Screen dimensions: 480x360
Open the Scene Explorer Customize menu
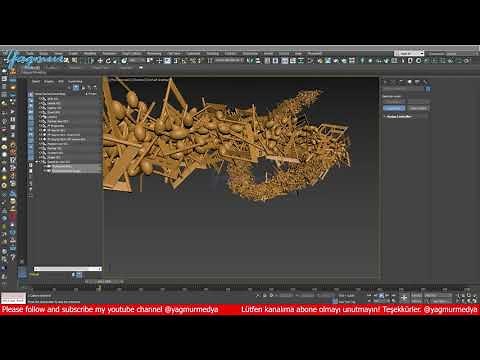tap(75, 81)
